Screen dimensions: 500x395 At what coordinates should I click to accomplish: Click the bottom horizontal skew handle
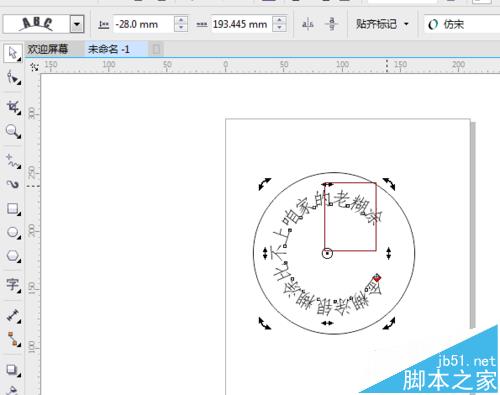[327, 323]
